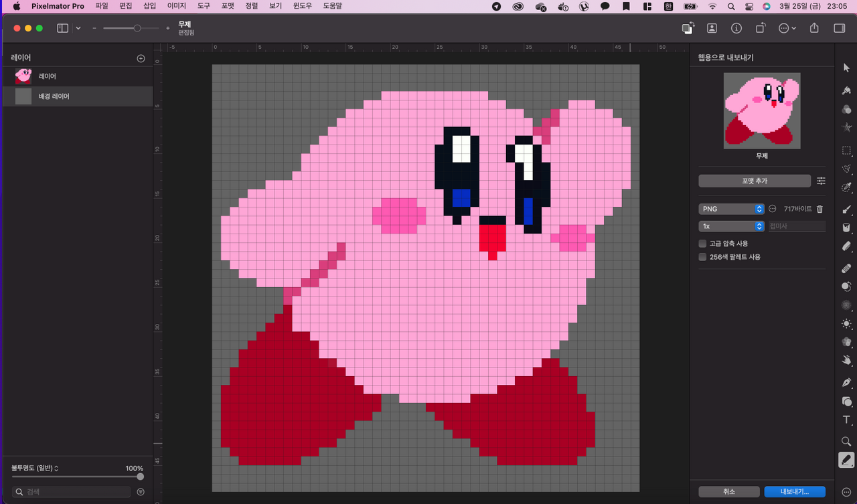Open the 도구 menu
The width and height of the screenshot is (857, 504).
pos(204,6)
